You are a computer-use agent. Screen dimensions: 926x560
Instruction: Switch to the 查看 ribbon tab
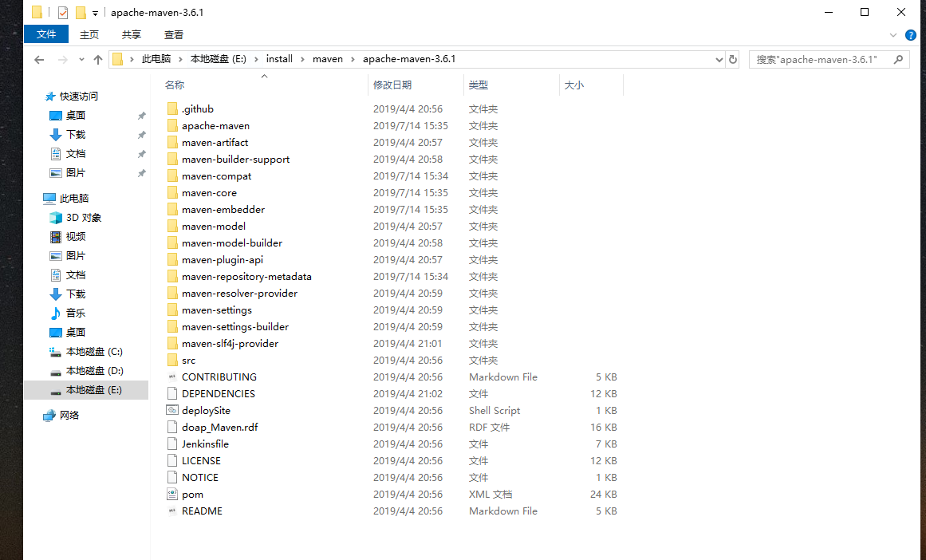pyautogui.click(x=174, y=35)
